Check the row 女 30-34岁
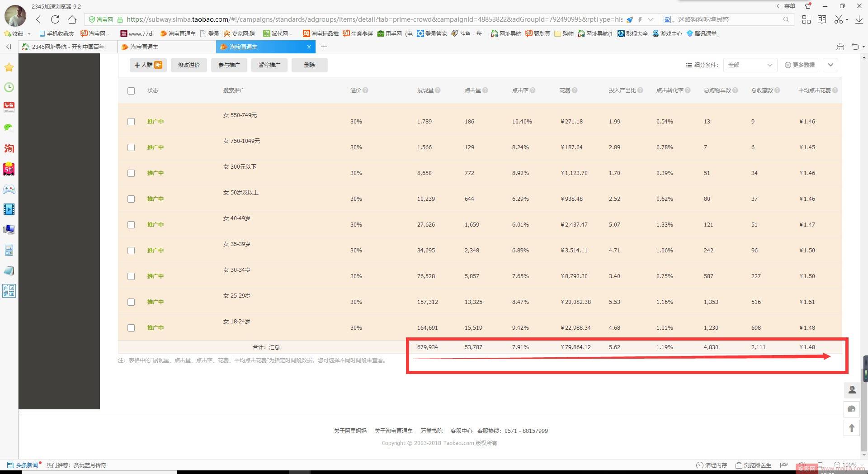The height and width of the screenshot is (474, 868). (131, 276)
